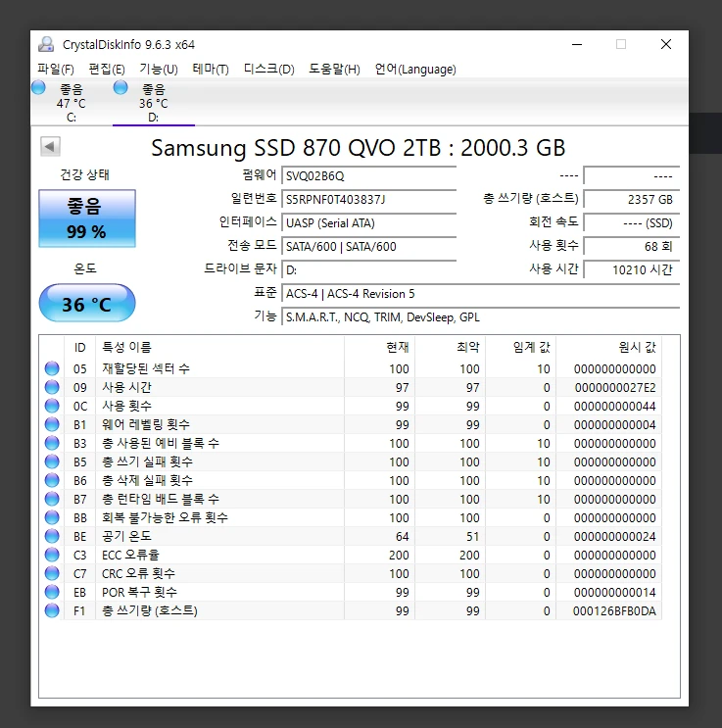This screenshot has height=728, width=722.
Task: Select row 공기 온도
Action: click(351, 536)
